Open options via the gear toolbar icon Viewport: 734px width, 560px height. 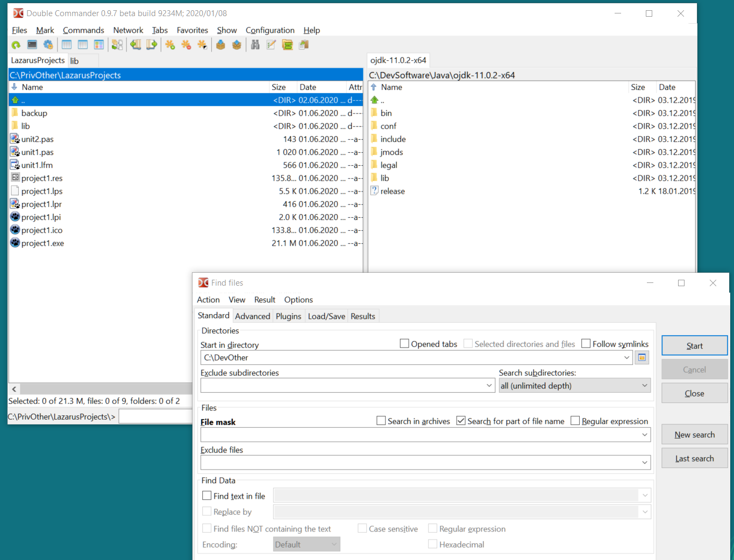click(x=48, y=45)
